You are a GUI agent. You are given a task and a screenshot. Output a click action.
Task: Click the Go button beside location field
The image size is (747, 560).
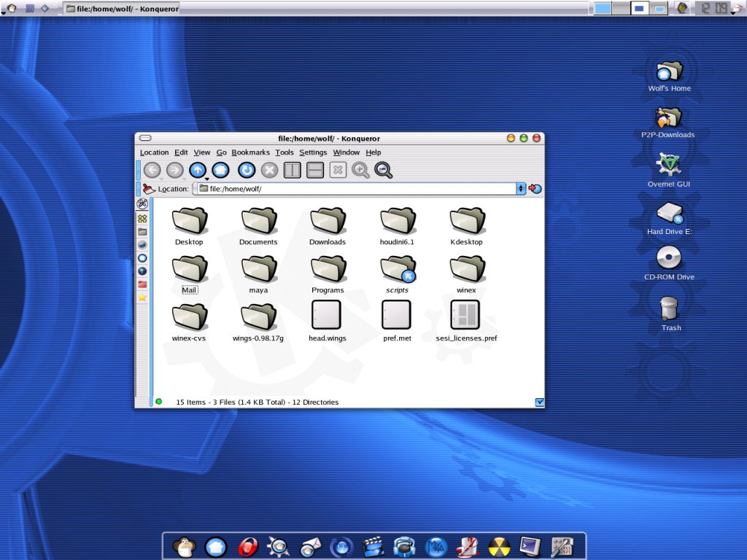point(535,189)
